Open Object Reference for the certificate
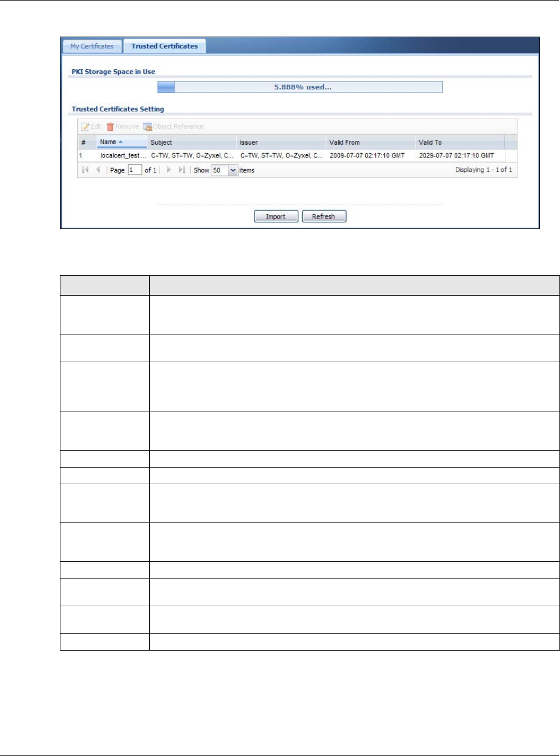 click(174, 126)
